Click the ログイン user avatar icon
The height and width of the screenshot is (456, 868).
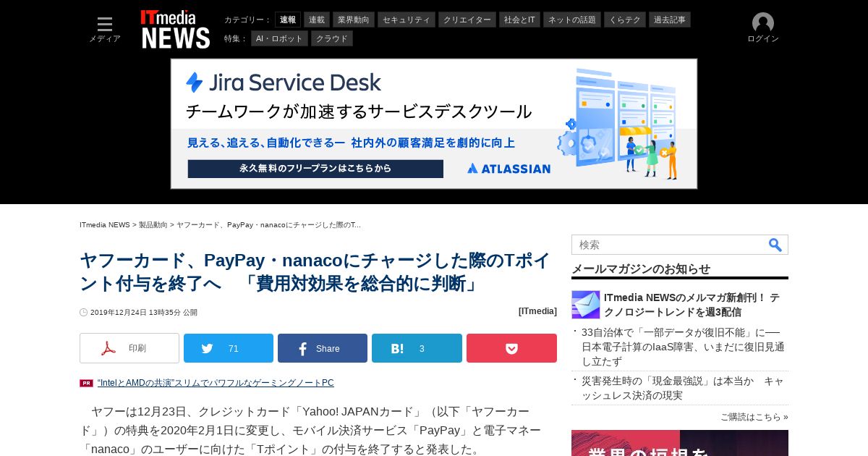point(763,22)
